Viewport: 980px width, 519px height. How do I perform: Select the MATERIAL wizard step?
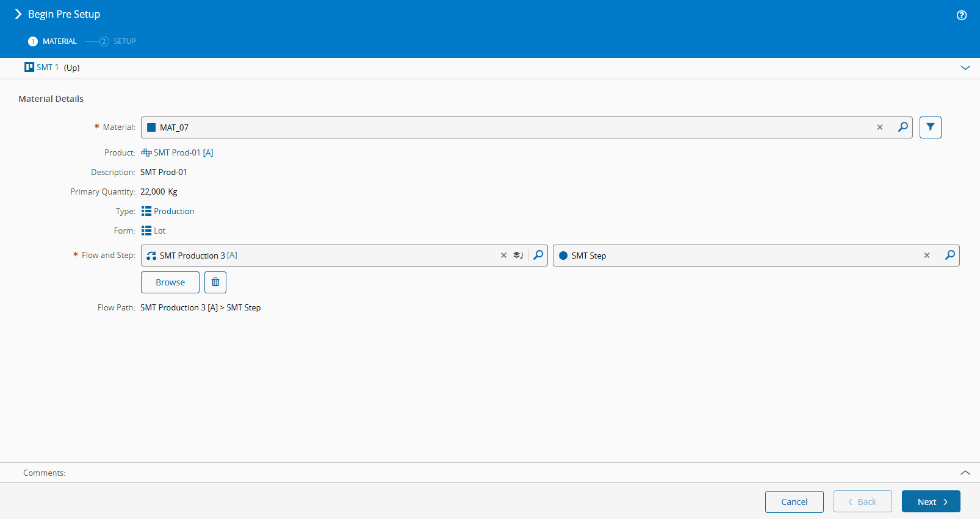(52, 41)
